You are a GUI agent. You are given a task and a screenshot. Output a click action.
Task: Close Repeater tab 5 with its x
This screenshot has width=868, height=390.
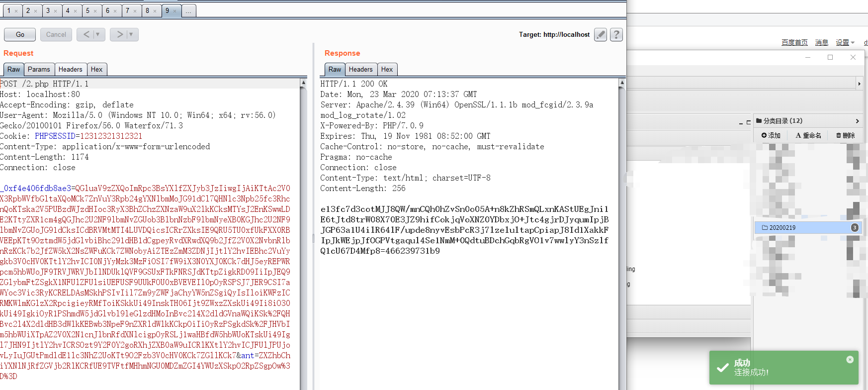pyautogui.click(x=95, y=11)
